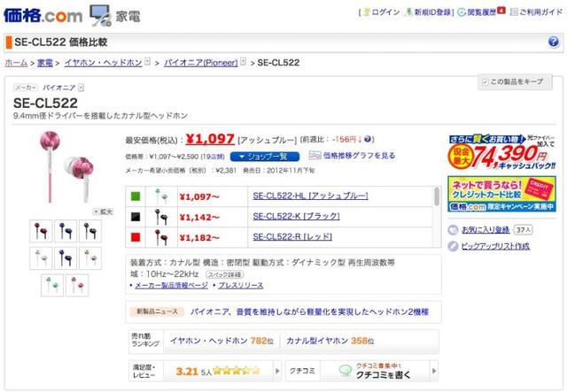Click small earphone icon in ブラック row
Viewport: 567px width, 392px height.
tap(161, 217)
